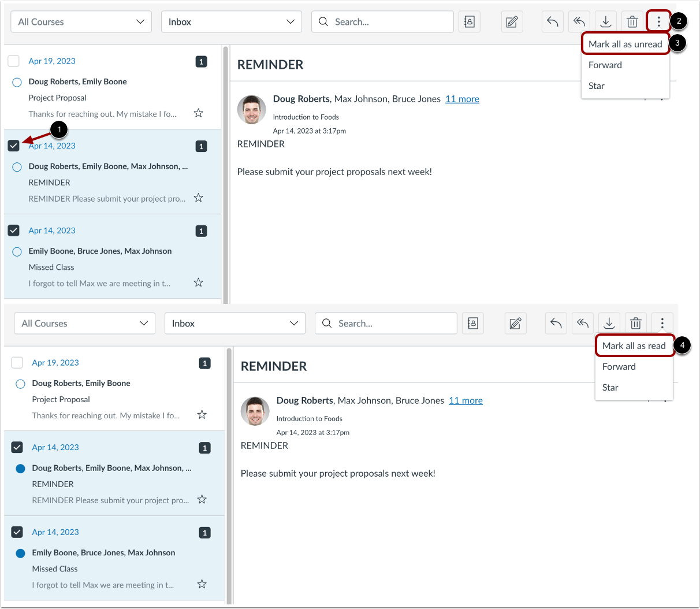This screenshot has width=700, height=609.
Task: Select Mark all as read option
Action: point(635,346)
